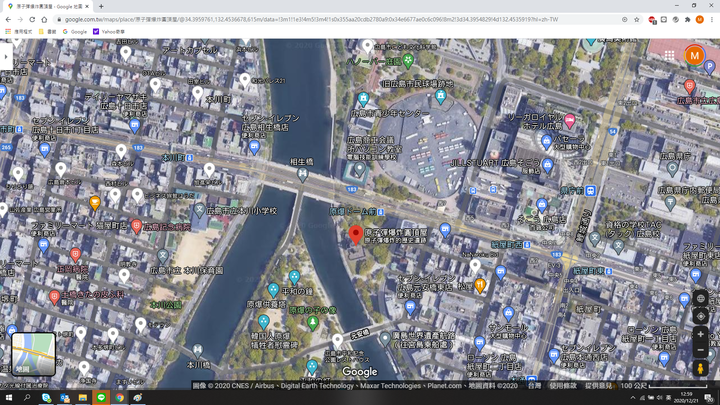720x405 pixels.
Task: Click the red pin at 原子彈爆炸圓頂屋
Action: (x=355, y=235)
